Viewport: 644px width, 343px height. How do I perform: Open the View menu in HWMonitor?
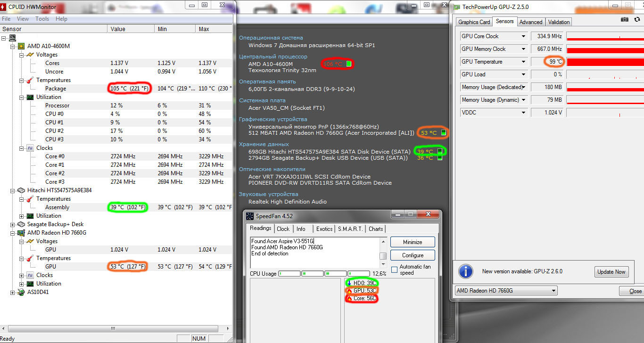coord(23,19)
